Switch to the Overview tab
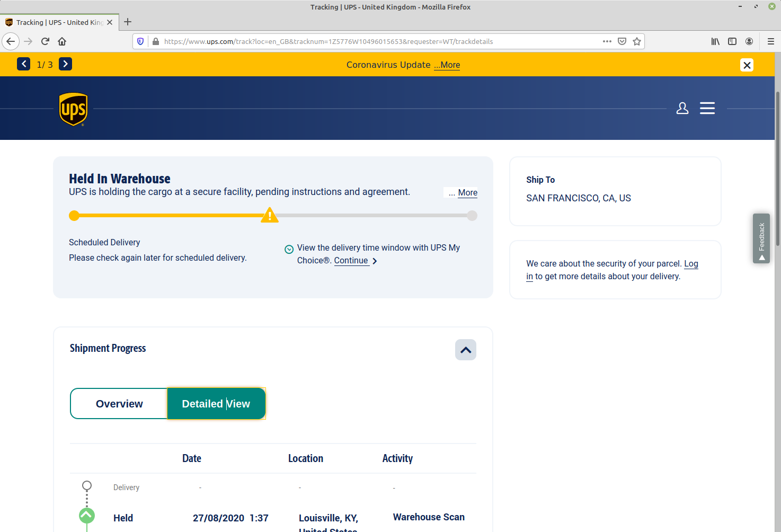781x532 pixels. click(119, 404)
